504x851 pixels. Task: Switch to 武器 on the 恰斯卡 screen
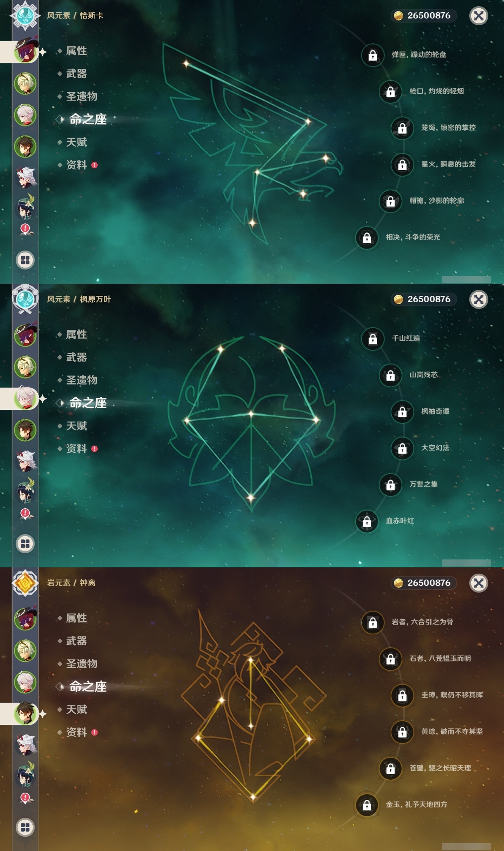(x=76, y=74)
